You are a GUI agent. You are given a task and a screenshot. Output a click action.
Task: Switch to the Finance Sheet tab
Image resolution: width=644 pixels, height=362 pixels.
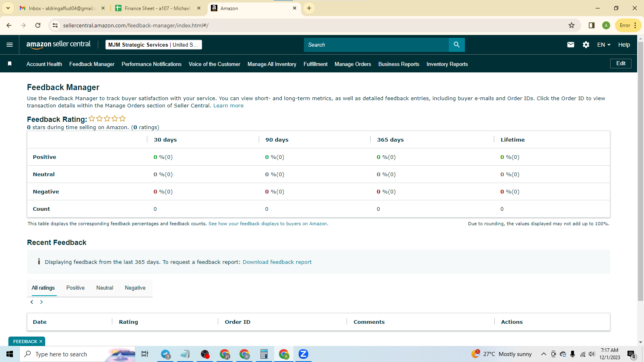click(158, 8)
